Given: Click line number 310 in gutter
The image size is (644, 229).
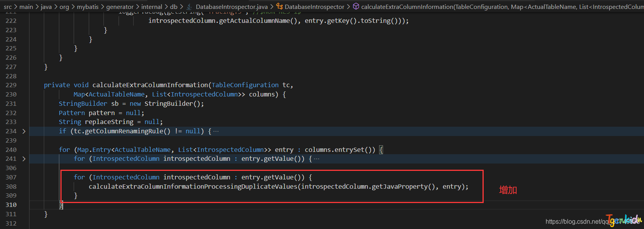Looking at the screenshot, I should (11, 205).
